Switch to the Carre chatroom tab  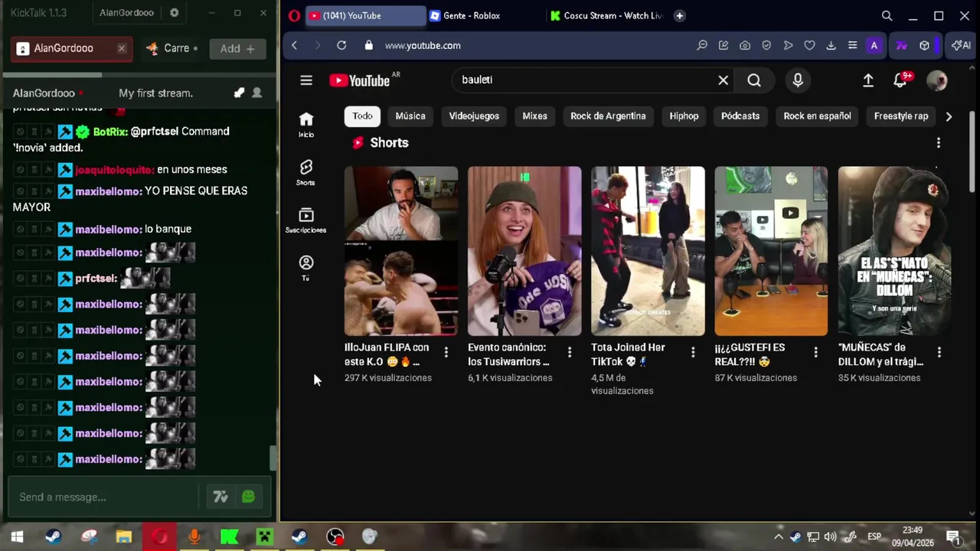pyautogui.click(x=171, y=48)
